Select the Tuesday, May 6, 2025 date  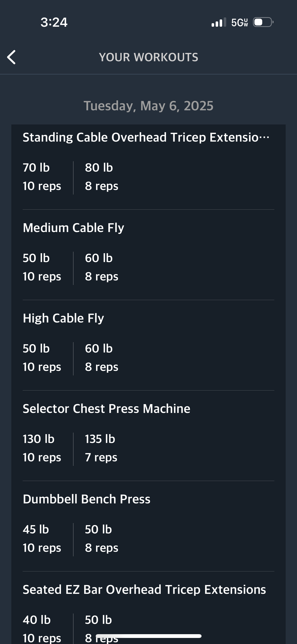pos(149,106)
